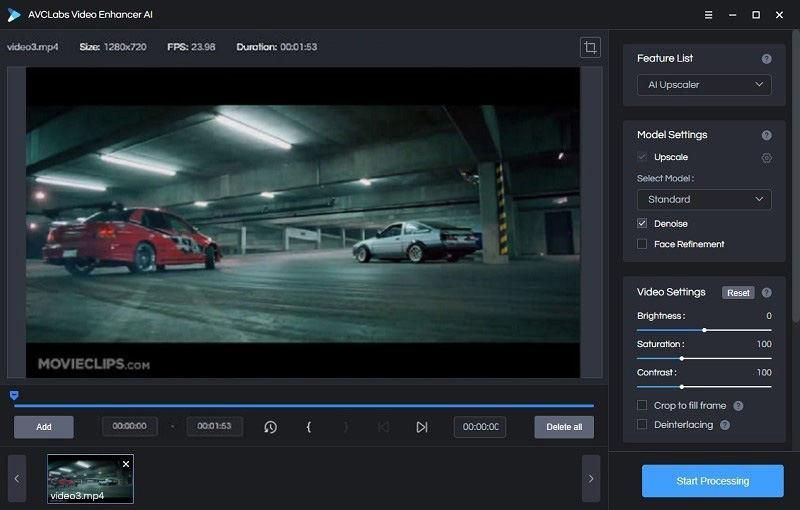Image resolution: width=800 pixels, height=510 pixels.
Task: Click the video3.mp4 filename in header
Action: tap(33, 47)
